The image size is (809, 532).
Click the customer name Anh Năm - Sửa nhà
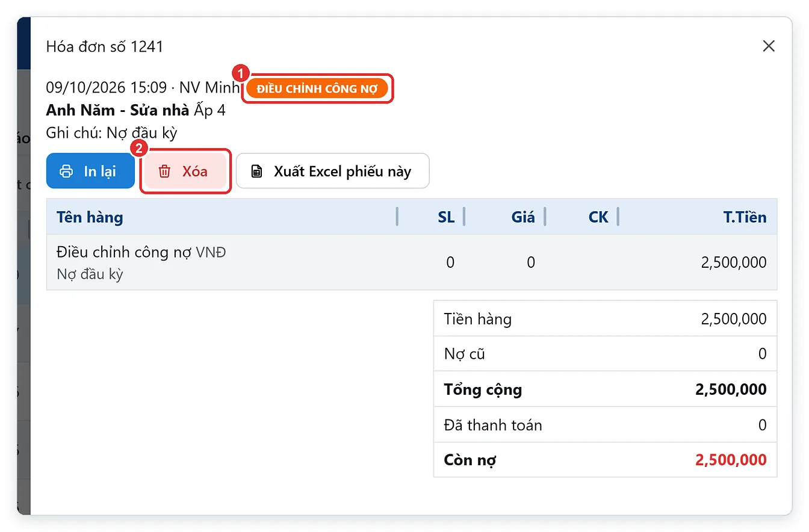click(x=117, y=111)
